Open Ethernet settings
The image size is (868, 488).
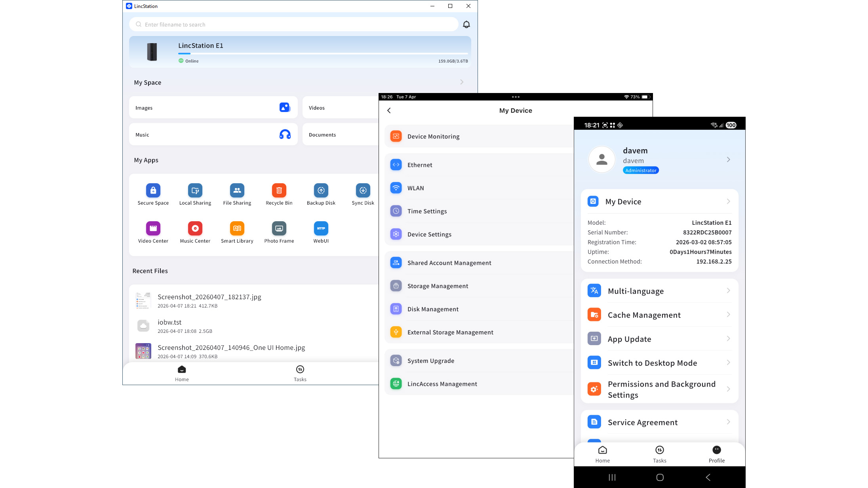coord(479,165)
